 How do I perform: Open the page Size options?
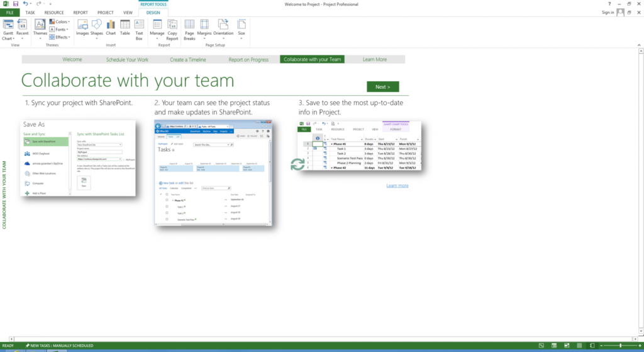(x=241, y=30)
